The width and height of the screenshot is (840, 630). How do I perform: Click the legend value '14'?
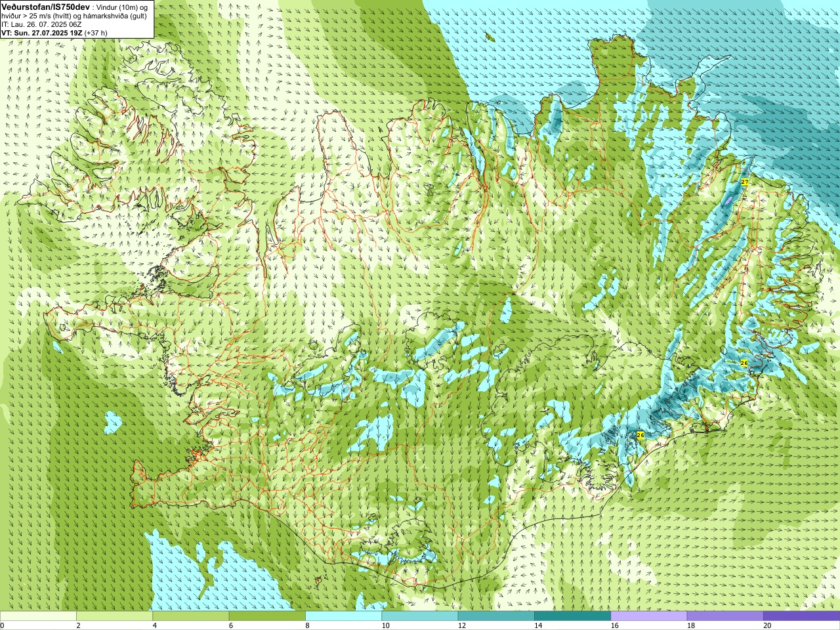(x=538, y=625)
